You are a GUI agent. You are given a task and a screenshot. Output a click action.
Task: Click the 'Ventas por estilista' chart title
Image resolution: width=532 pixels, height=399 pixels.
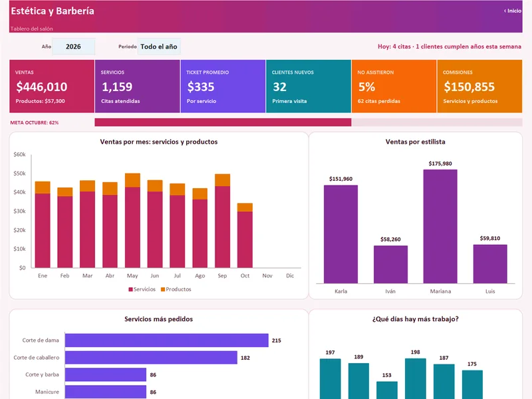click(415, 142)
